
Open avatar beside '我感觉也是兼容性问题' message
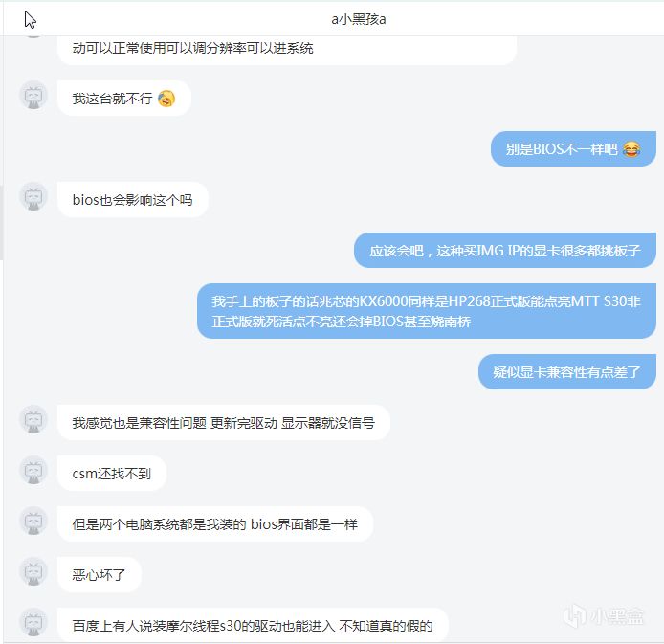[33, 419]
